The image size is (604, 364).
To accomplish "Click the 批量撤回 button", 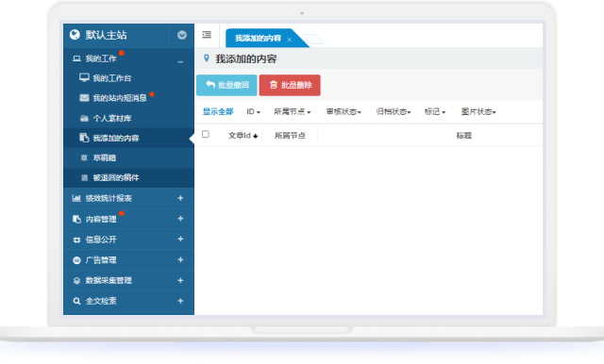I will (x=226, y=85).
